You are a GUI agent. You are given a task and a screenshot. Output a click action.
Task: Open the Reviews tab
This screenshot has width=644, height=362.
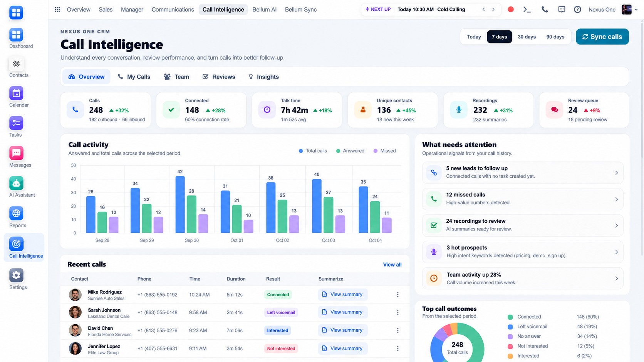tap(219, 77)
